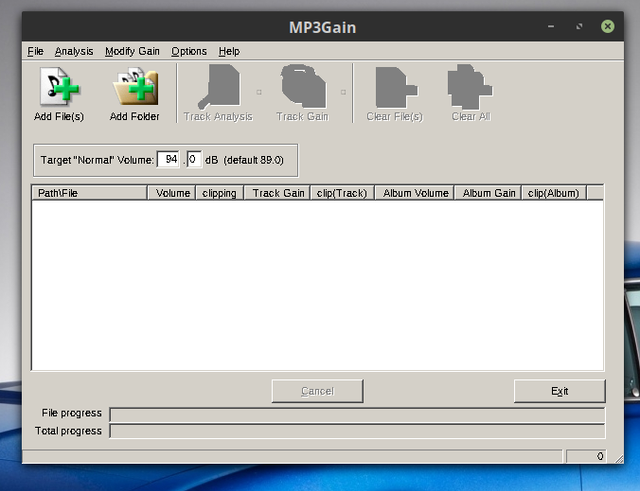Viewport: 640px width, 491px height.
Task: Click the File progress bar
Action: tap(358, 414)
